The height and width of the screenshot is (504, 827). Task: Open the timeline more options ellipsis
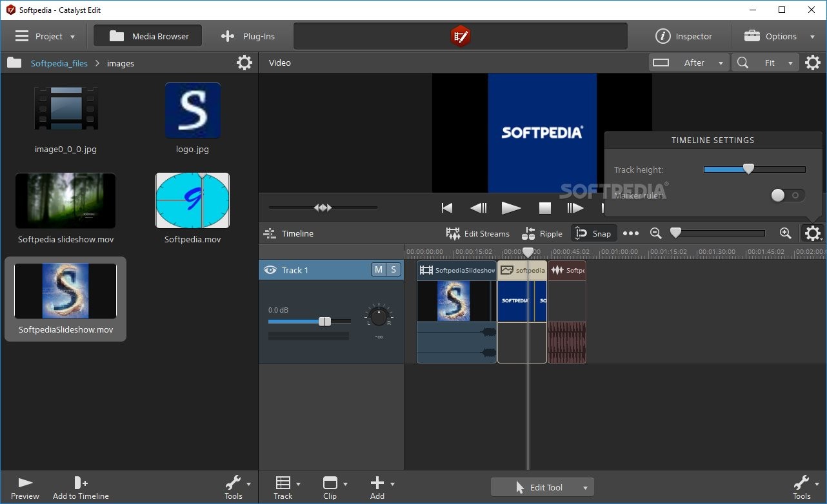[631, 233]
